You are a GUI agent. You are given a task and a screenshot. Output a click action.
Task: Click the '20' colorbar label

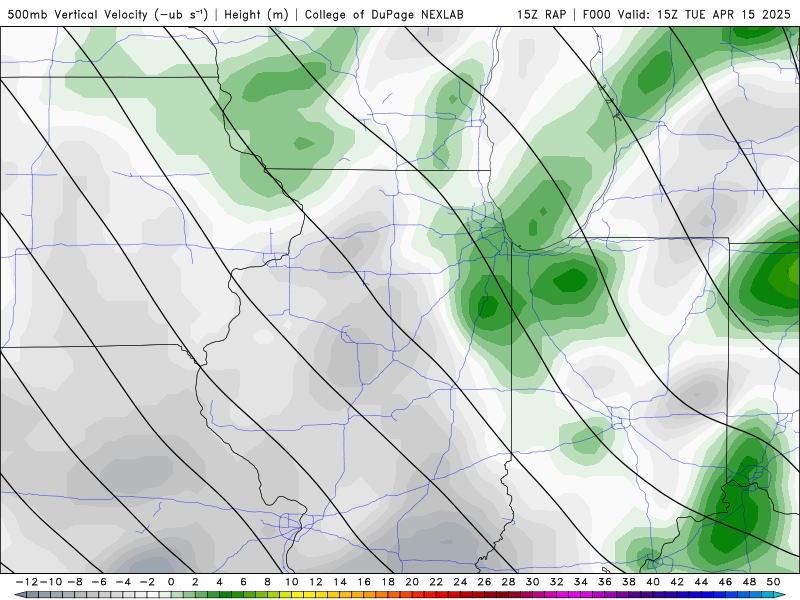point(412,582)
